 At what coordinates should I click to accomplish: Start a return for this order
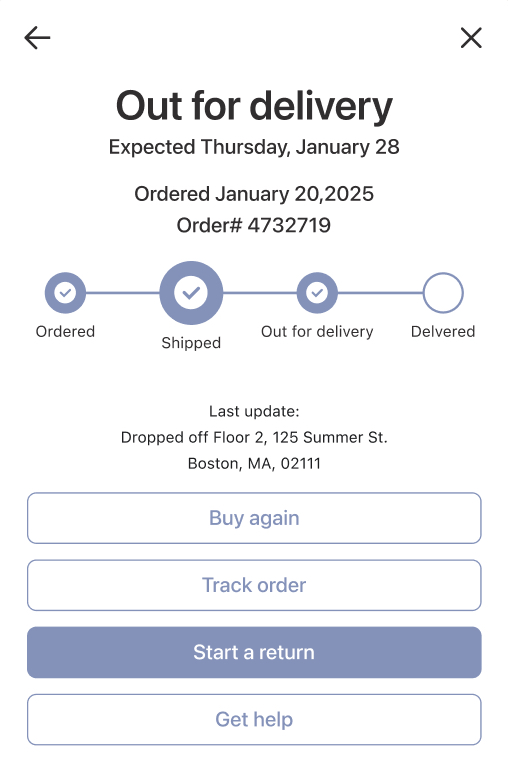coord(254,652)
